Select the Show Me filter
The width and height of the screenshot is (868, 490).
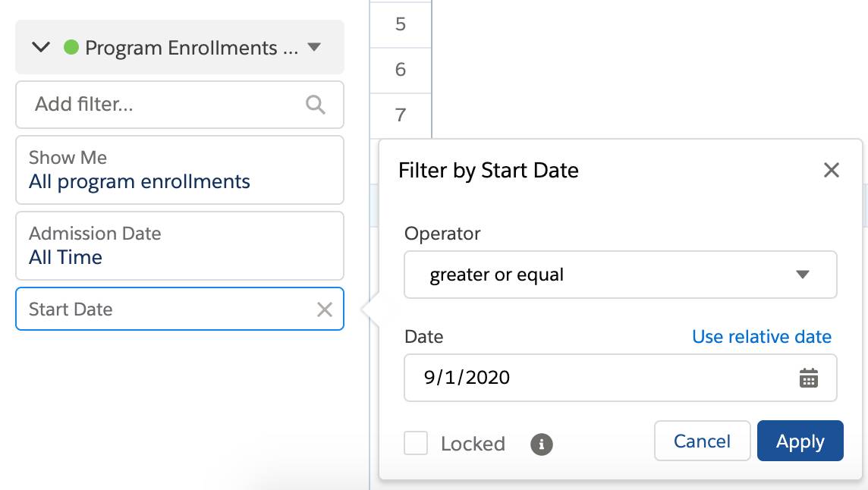(x=179, y=170)
